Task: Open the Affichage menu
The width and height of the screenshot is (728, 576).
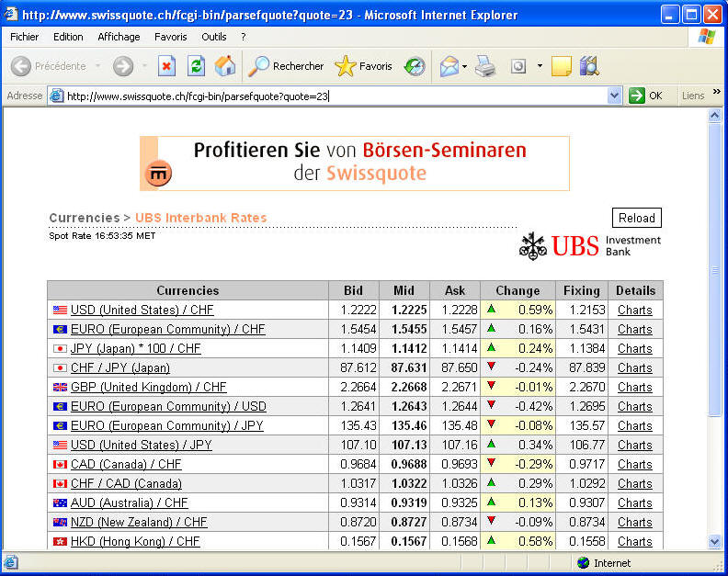Action: [x=119, y=37]
